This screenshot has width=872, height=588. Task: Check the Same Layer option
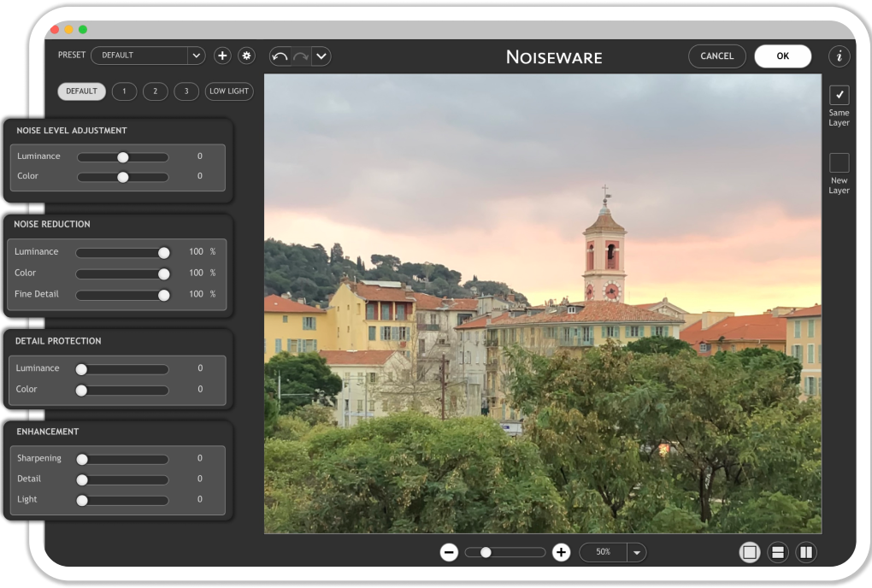(839, 95)
